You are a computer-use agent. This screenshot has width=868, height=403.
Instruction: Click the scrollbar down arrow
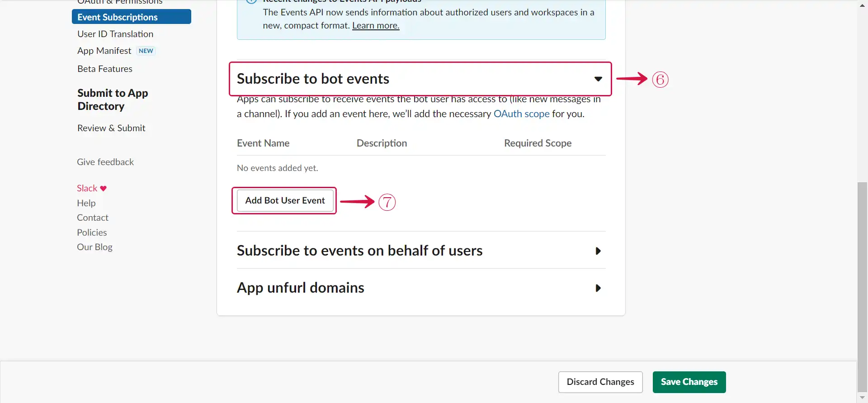[862, 398]
